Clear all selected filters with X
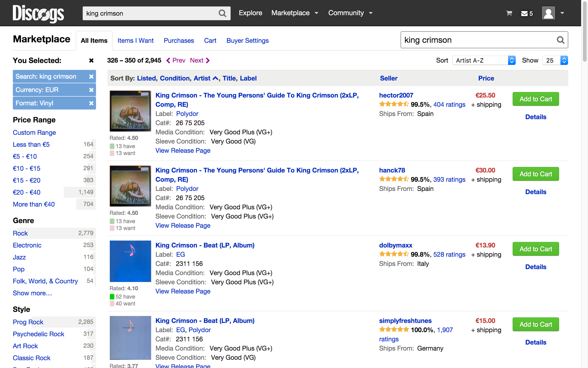The height and width of the screenshot is (368, 588). [91, 61]
